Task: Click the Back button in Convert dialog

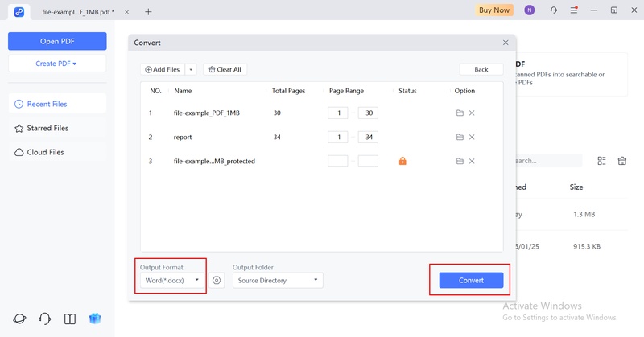Action: [481, 69]
